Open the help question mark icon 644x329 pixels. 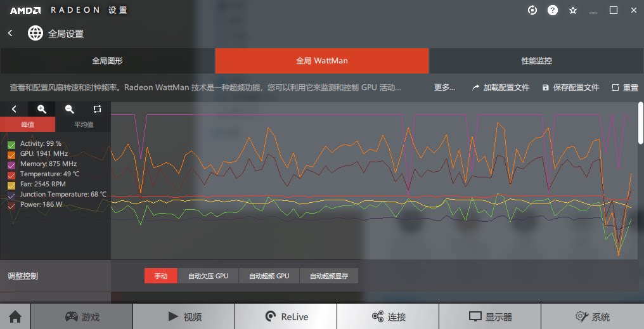click(553, 11)
